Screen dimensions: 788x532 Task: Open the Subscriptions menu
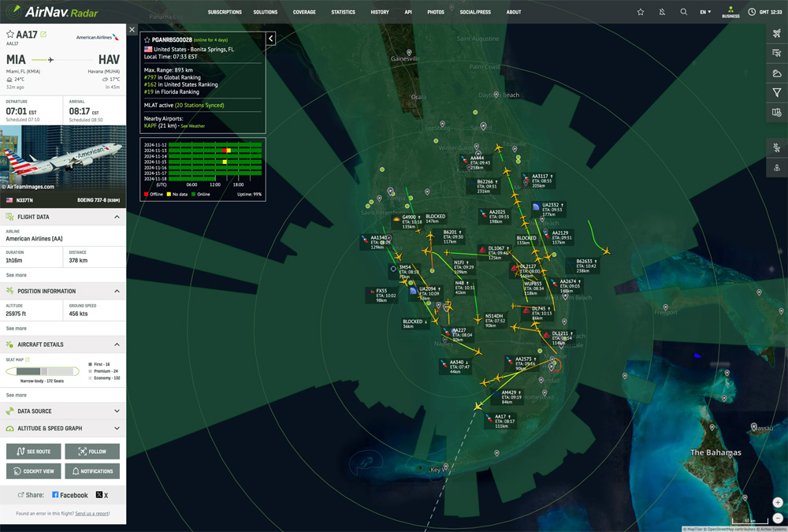tap(225, 13)
